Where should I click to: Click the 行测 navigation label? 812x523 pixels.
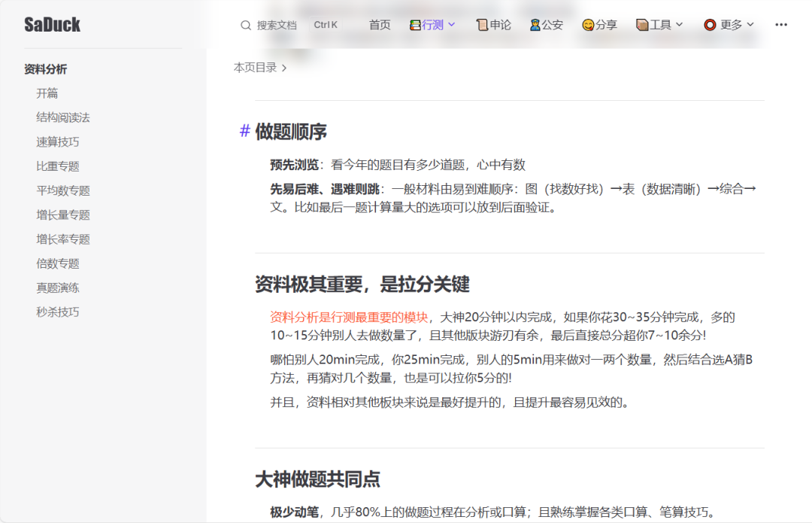[x=432, y=24]
